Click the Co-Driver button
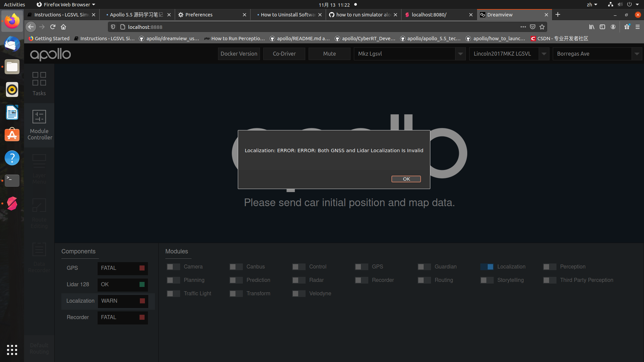This screenshot has width=644, height=362. 284,54
